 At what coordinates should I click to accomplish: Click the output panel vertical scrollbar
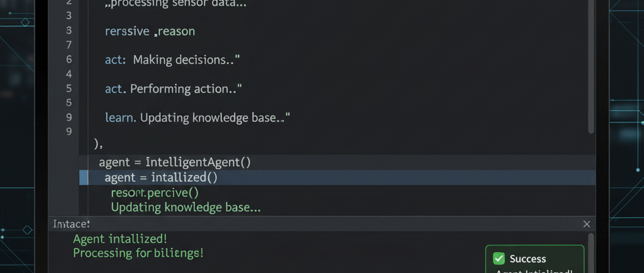click(591, 252)
